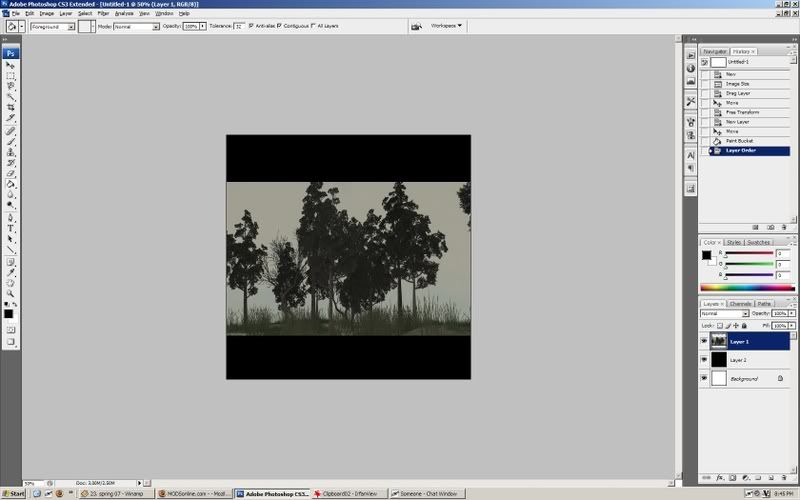Select the Zoom magnifier tool
800x500 pixels.
click(11, 293)
